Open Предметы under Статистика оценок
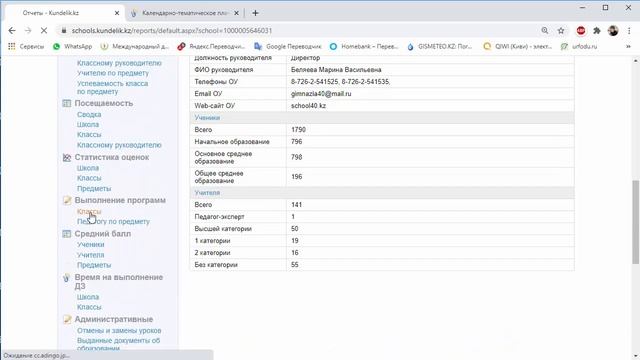This screenshot has width=640, height=360. click(x=94, y=189)
